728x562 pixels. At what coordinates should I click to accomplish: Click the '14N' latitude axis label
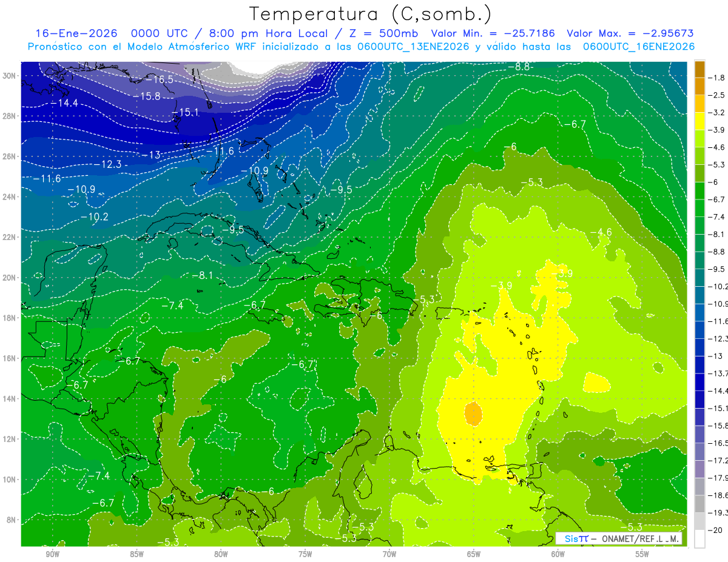[9, 399]
